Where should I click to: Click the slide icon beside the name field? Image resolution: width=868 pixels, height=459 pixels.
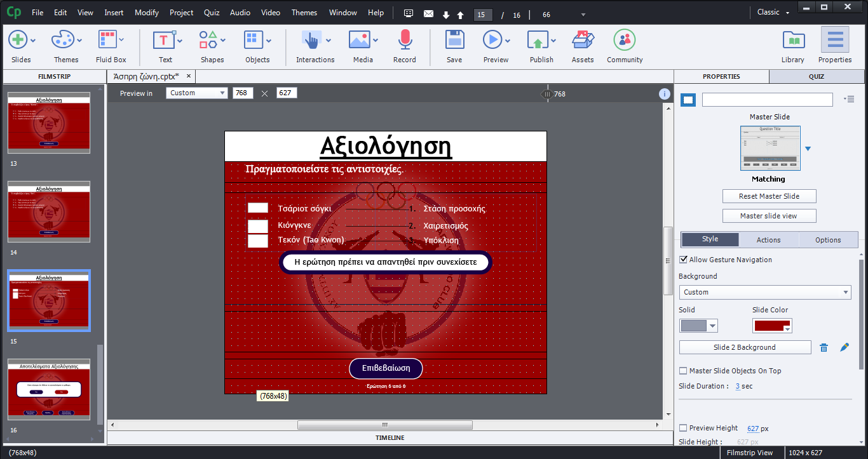click(x=688, y=100)
